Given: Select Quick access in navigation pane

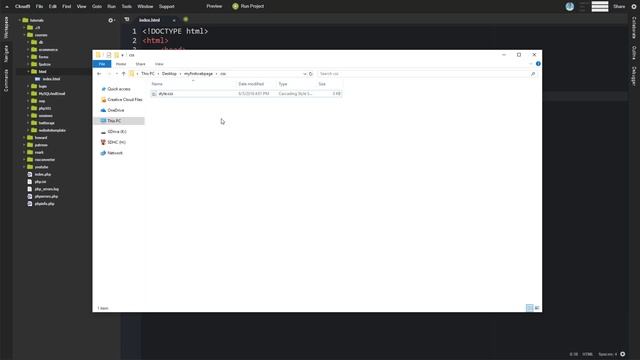Looking at the screenshot, I should 119,89.
